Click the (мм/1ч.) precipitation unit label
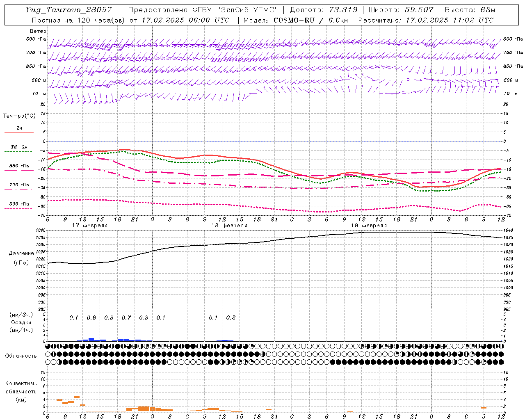Screen dimensions: 525x420 21,330
